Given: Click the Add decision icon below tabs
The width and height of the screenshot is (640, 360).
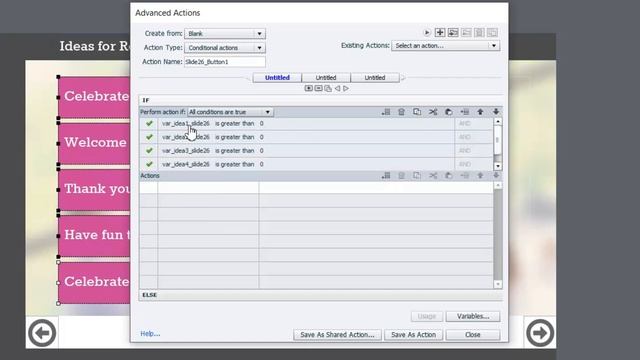Looking at the screenshot, I should pyautogui.click(x=309, y=89).
